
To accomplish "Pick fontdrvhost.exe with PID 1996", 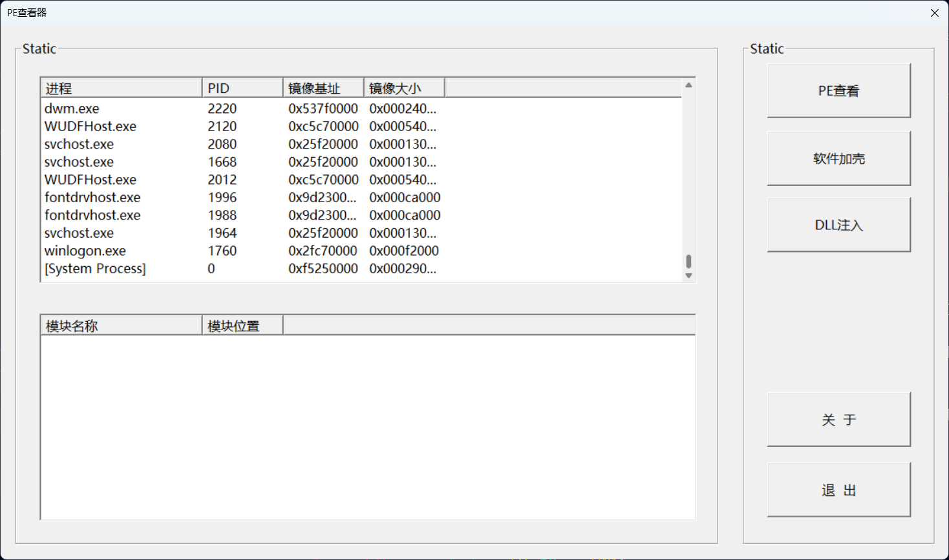I will 92,198.
